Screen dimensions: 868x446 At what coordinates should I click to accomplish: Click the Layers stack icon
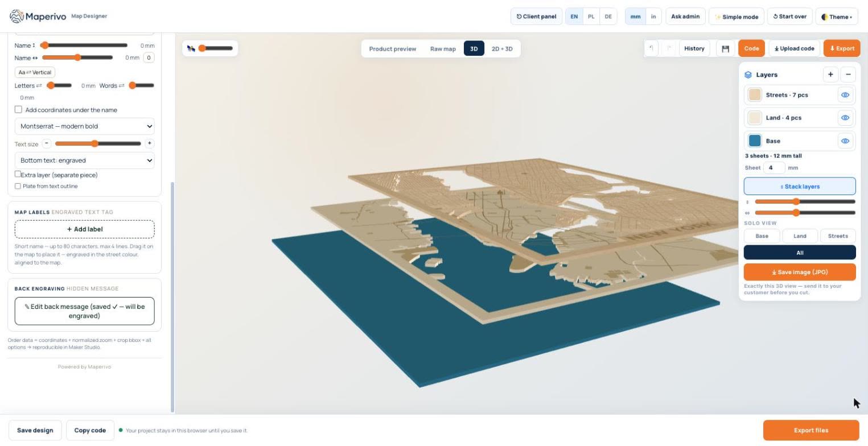point(748,75)
